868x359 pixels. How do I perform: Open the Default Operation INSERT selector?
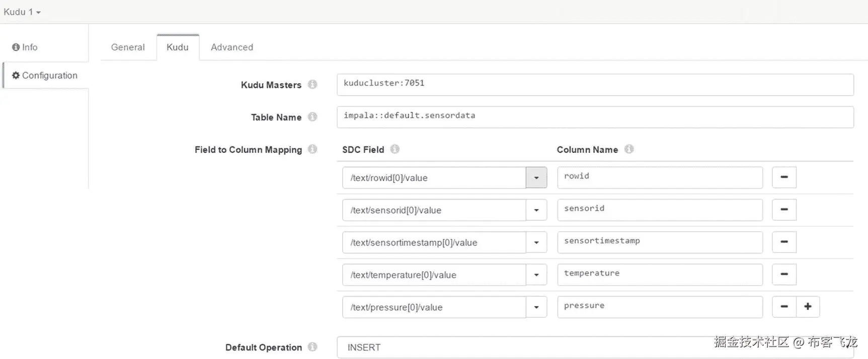pyautogui.click(x=595, y=347)
